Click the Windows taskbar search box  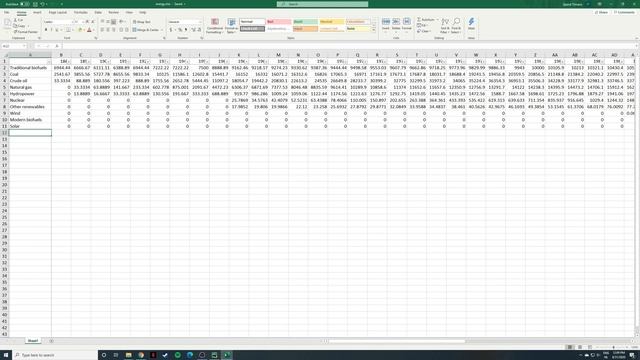[55, 355]
